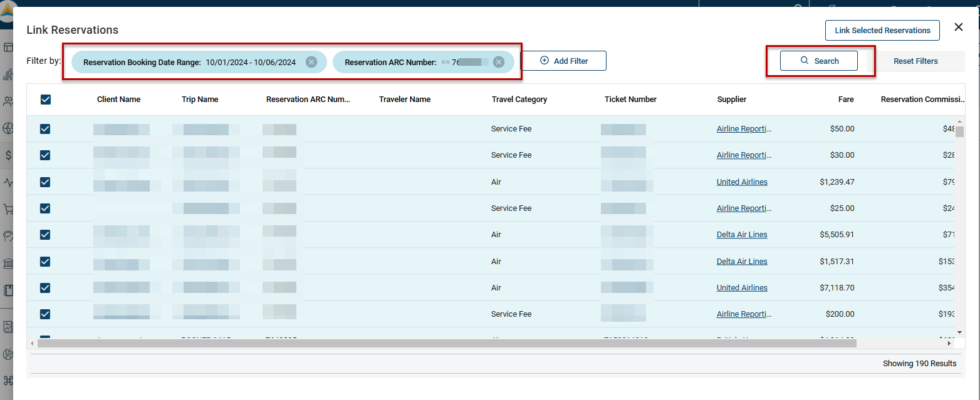Open the bank icon in the sidebar
980x400 pixels.
(x=8, y=263)
